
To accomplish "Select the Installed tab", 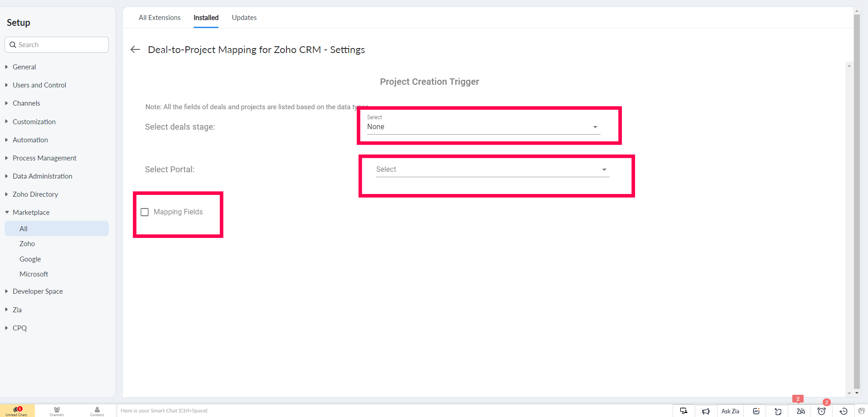I will 206,18.
